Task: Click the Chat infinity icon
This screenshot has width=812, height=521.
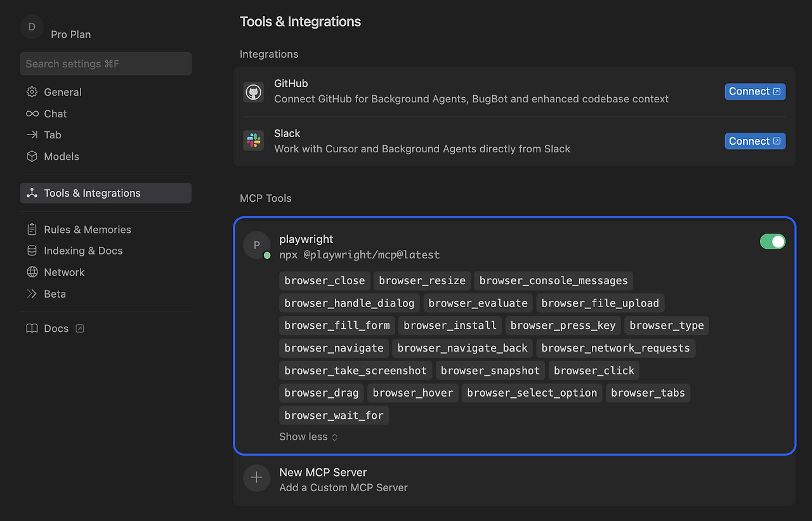Action: tap(32, 114)
